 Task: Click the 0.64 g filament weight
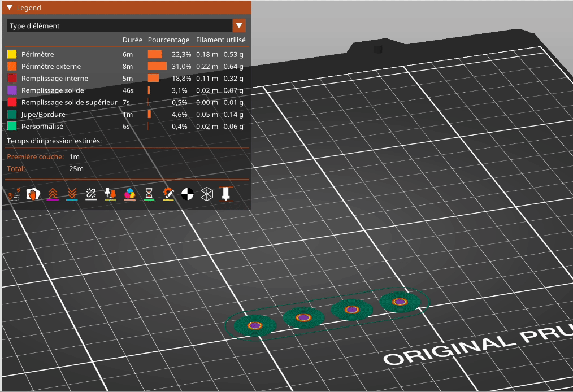coord(233,67)
